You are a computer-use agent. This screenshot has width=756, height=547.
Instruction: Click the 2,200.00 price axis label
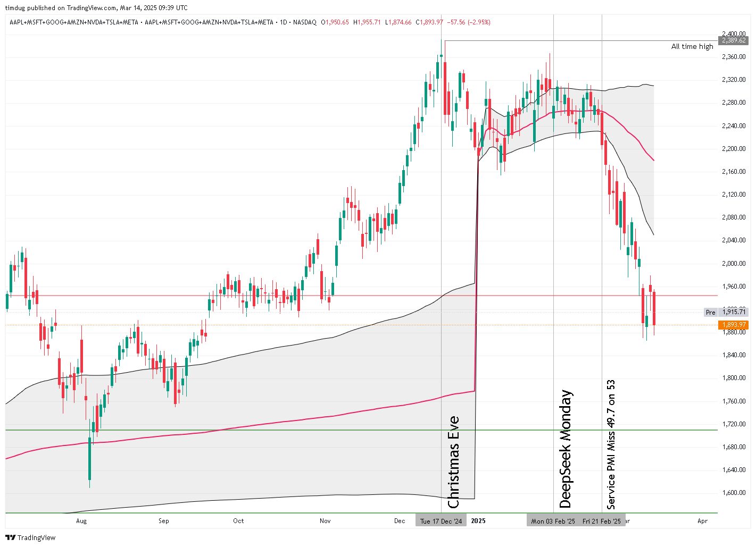734,149
